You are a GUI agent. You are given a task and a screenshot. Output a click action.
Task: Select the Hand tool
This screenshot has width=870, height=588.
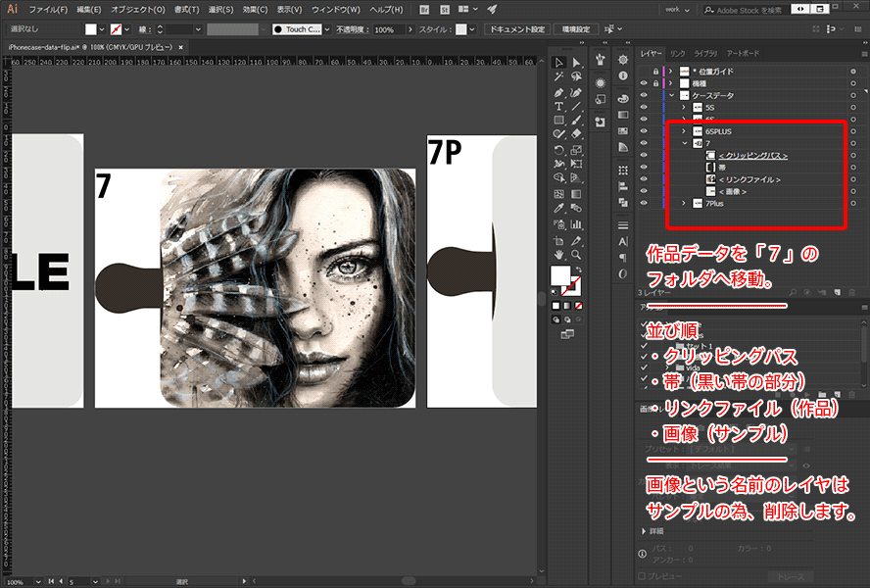[x=558, y=253]
